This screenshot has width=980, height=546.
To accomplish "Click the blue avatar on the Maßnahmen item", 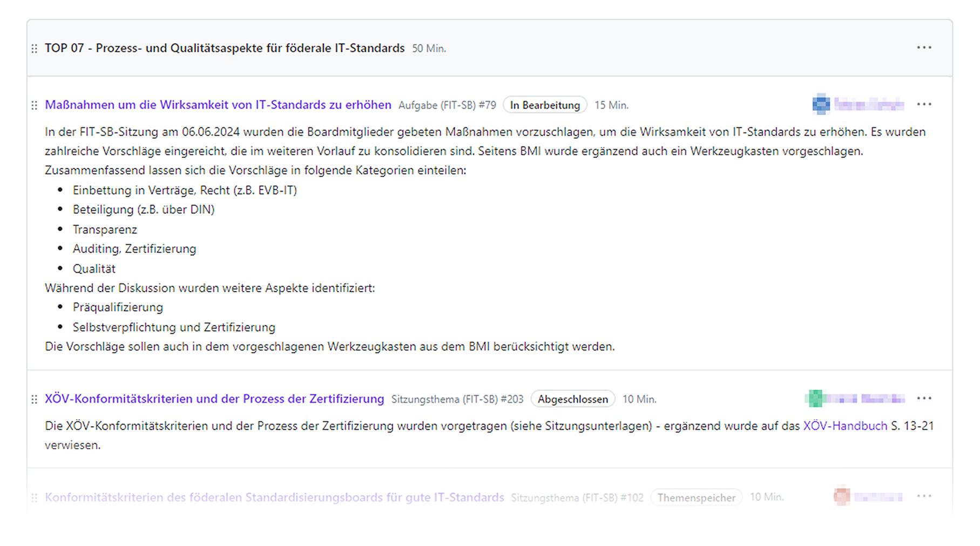I will tap(821, 104).
